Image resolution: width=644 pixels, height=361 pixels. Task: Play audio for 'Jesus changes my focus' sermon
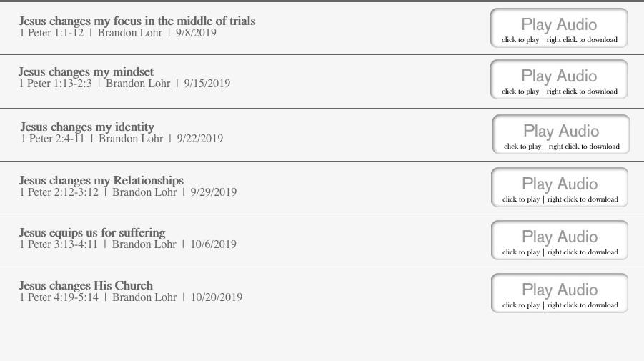[559, 28]
